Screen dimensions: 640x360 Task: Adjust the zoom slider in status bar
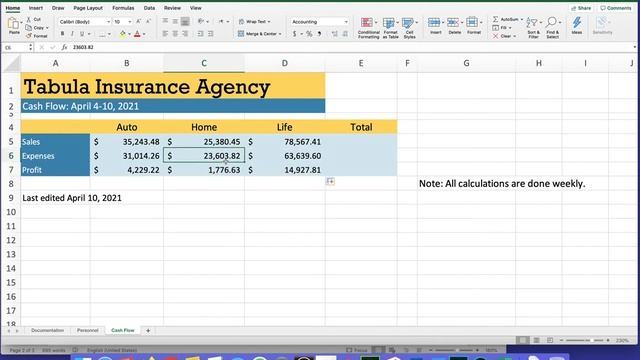pos(584,340)
